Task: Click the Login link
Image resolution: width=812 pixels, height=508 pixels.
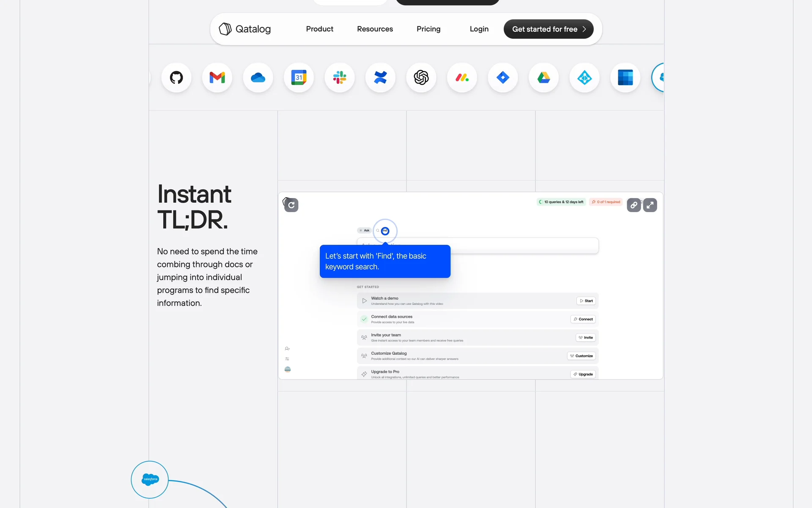Action: pyautogui.click(x=479, y=29)
